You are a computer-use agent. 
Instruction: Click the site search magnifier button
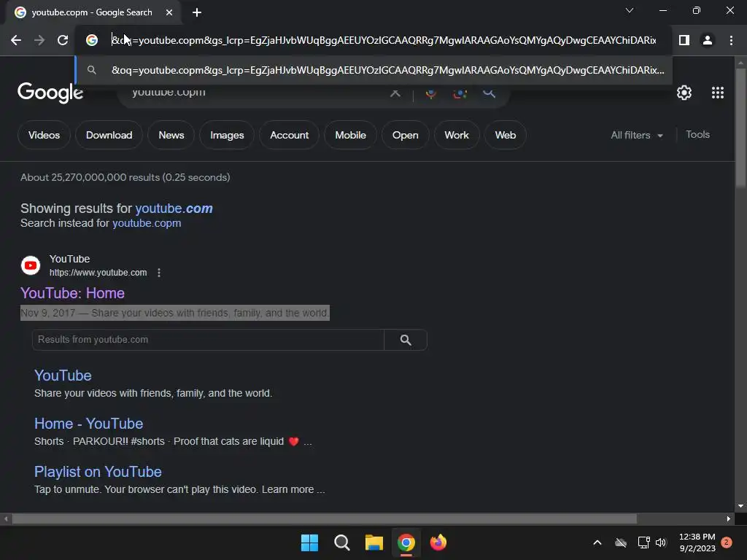pos(406,340)
